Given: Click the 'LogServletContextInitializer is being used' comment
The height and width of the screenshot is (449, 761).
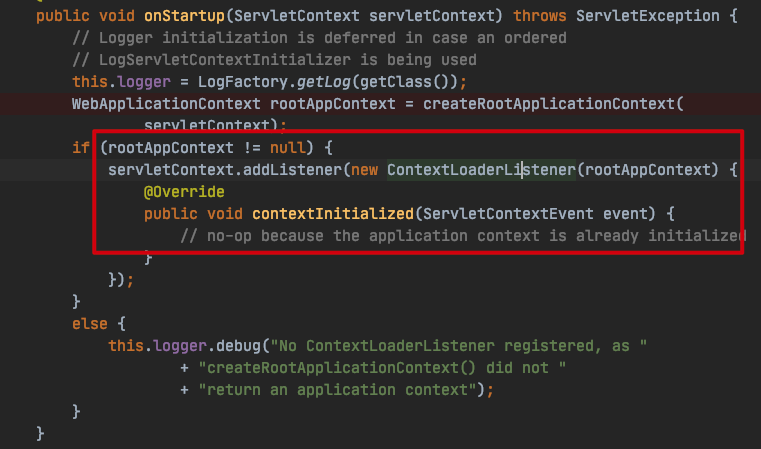Looking at the screenshot, I should point(274,60).
